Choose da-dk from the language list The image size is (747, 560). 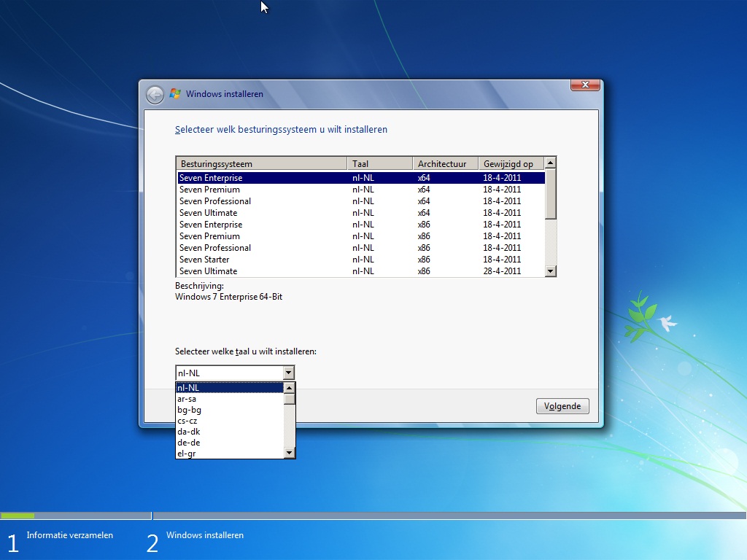click(x=230, y=432)
